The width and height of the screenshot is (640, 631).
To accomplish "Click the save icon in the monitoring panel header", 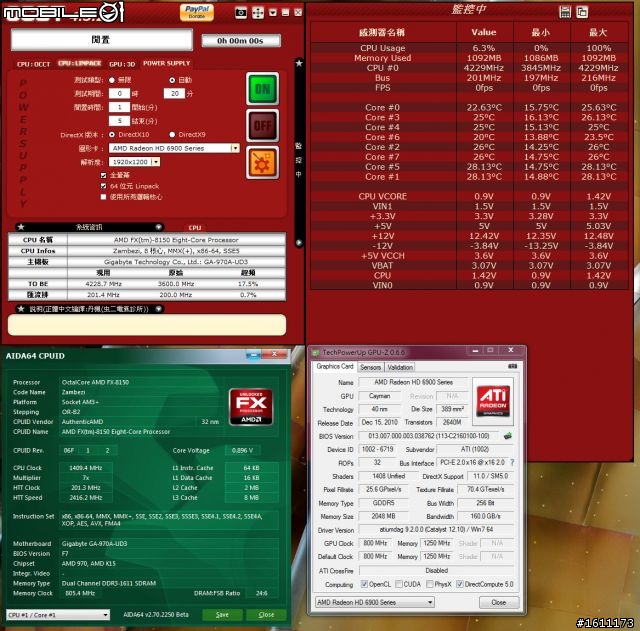I will (565, 12).
